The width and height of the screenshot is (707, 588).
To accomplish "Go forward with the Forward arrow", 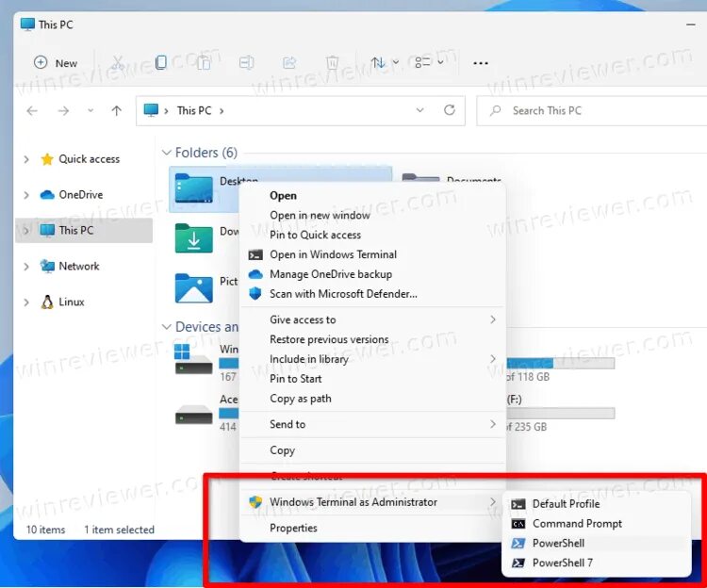I will click(x=63, y=111).
